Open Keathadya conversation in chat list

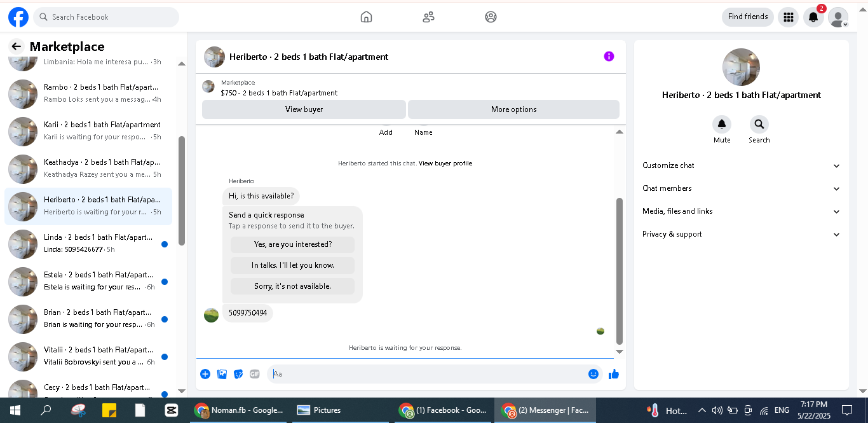coord(88,169)
